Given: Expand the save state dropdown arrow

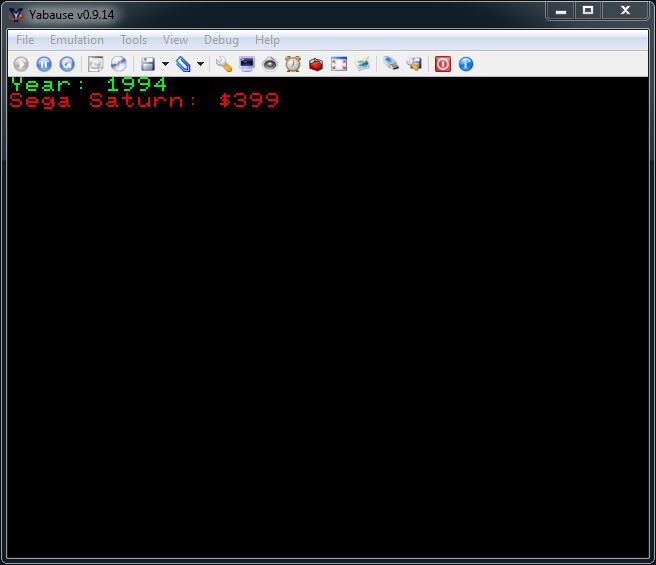Looking at the screenshot, I should point(165,64).
